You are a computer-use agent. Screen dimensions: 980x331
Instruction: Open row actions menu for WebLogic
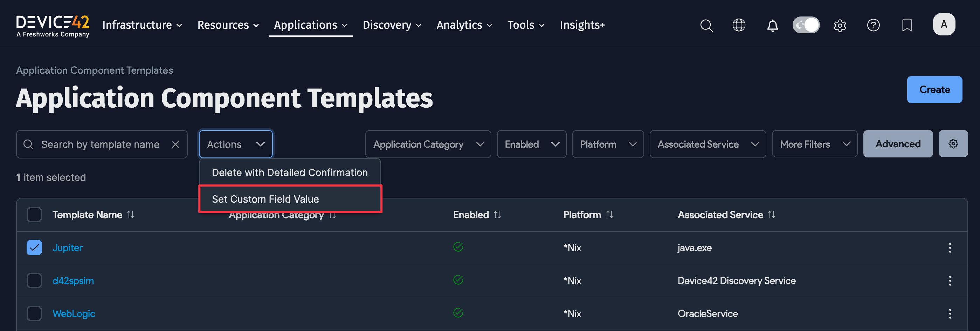[950, 314]
